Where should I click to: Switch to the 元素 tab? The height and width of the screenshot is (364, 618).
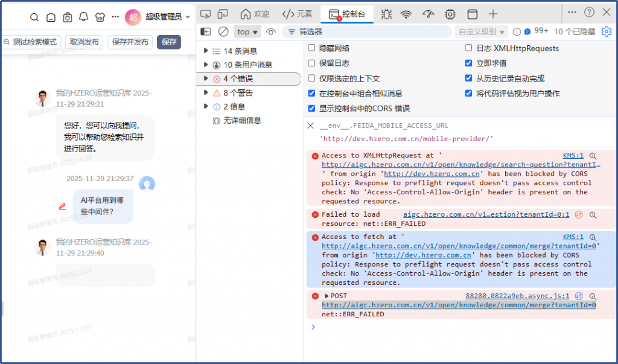pos(298,14)
